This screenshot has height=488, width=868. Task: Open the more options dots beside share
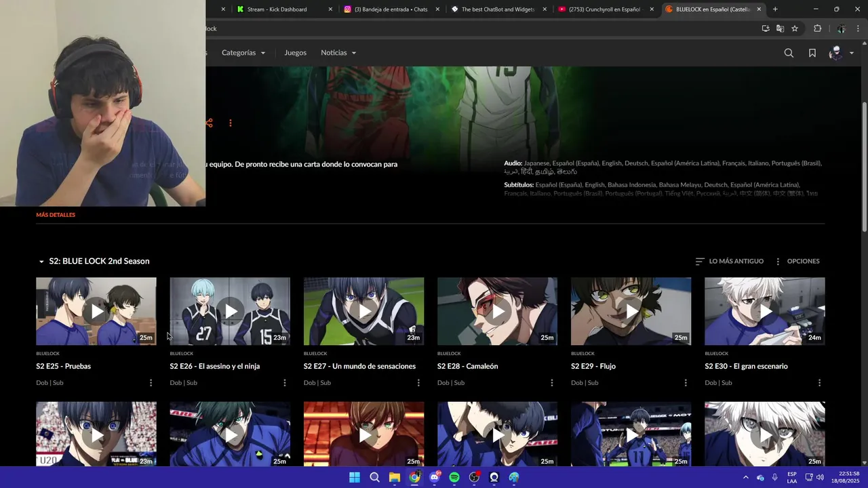231,123
